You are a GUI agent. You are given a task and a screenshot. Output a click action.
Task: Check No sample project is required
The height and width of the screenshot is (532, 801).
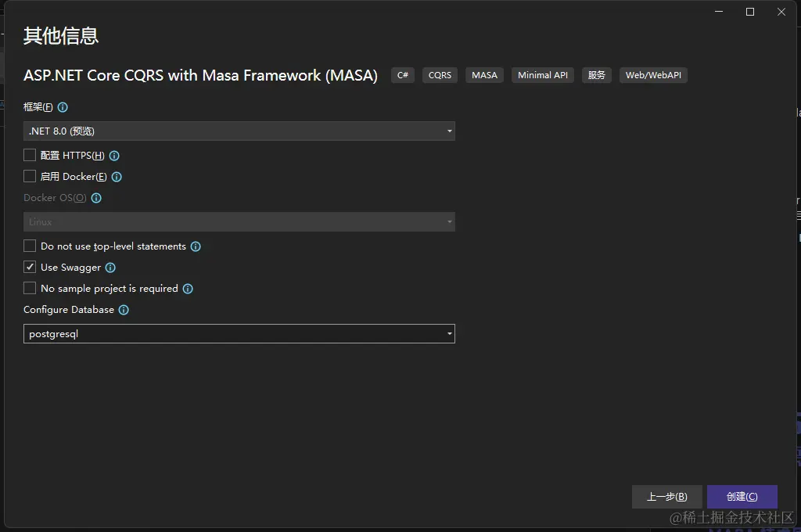(30, 288)
